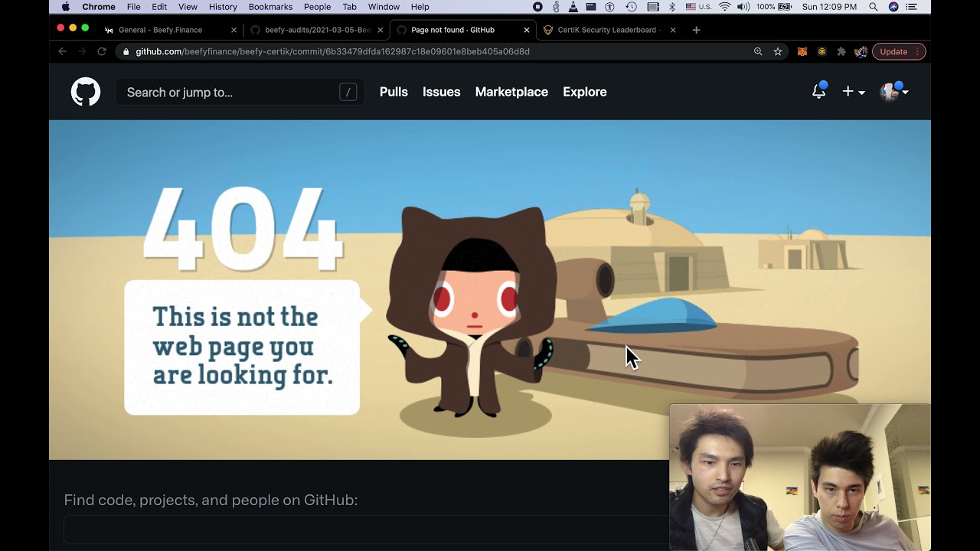The height and width of the screenshot is (551, 980).
Task: Open GitHub Explore page
Action: click(585, 92)
